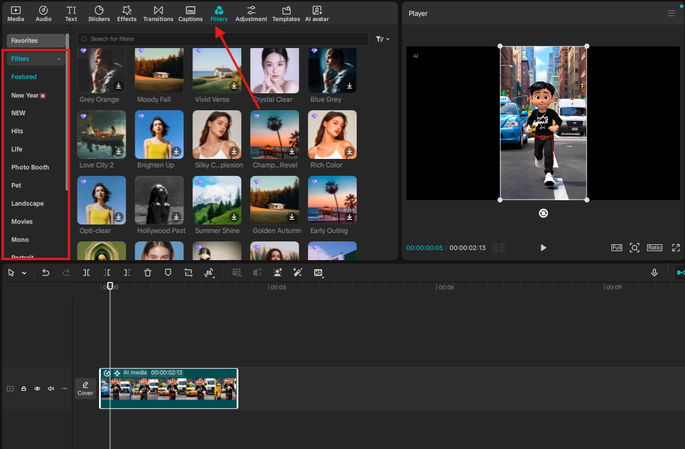Select the Landscape filter category
The width and height of the screenshot is (685, 449).
pos(28,204)
